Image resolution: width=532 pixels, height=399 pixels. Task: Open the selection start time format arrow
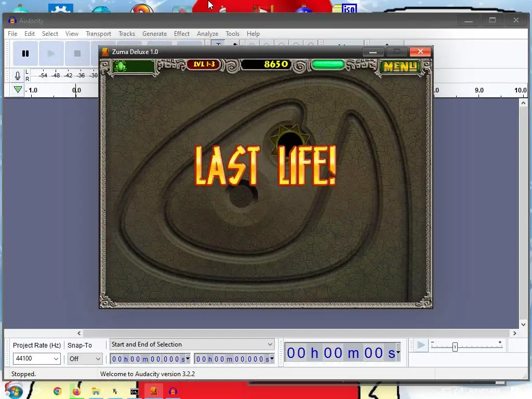point(188,358)
